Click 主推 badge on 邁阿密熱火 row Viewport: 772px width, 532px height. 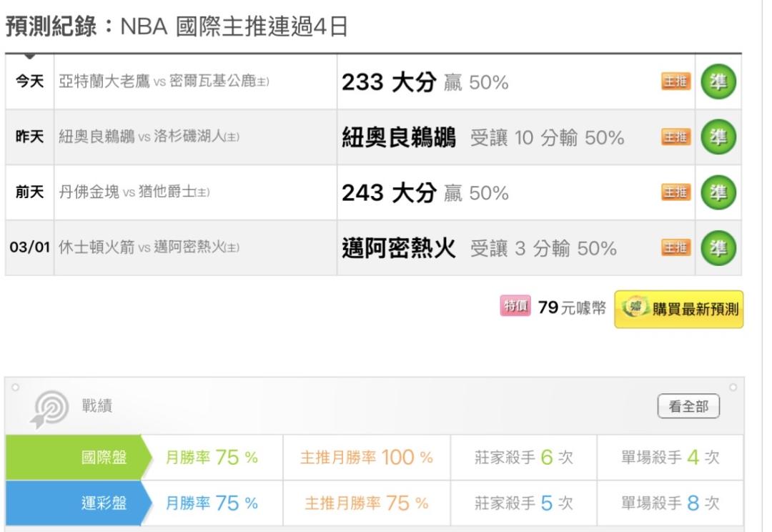click(675, 248)
